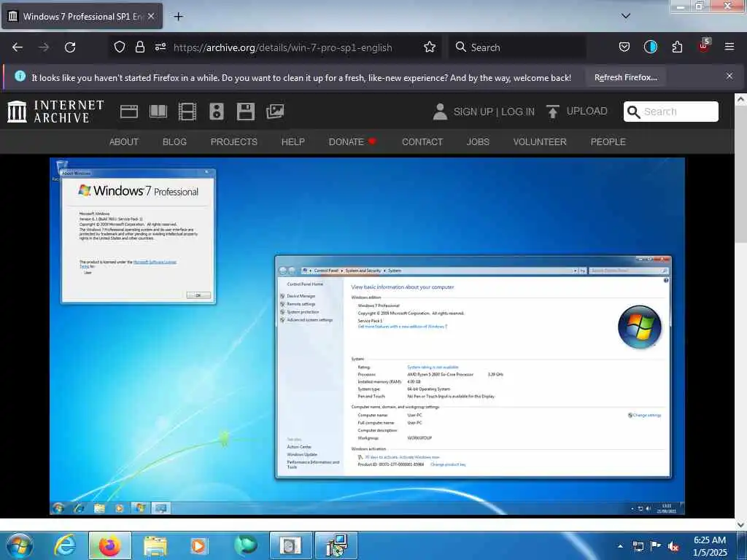
Task: Open the Windows Start orb
Action: [x=20, y=545]
